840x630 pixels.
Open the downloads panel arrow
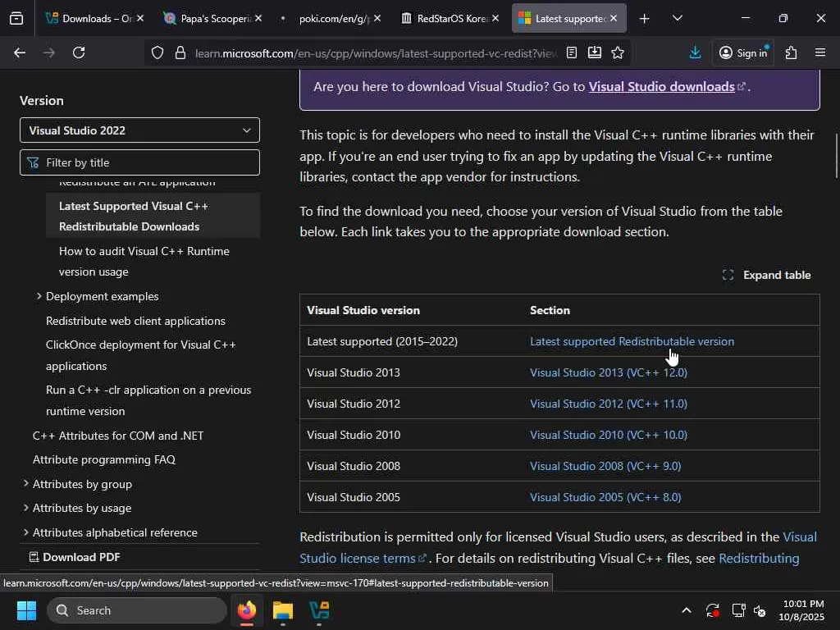[x=696, y=52]
